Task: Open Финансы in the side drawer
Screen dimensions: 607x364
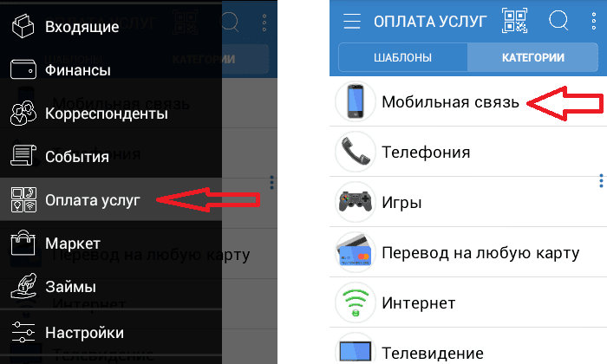Action: click(111, 70)
